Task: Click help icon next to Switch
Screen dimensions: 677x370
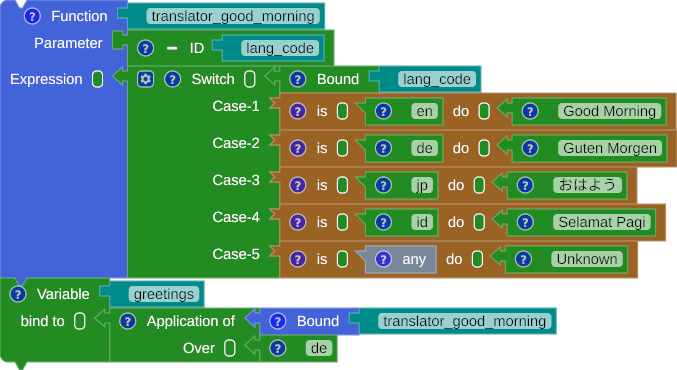Action: pos(172,79)
